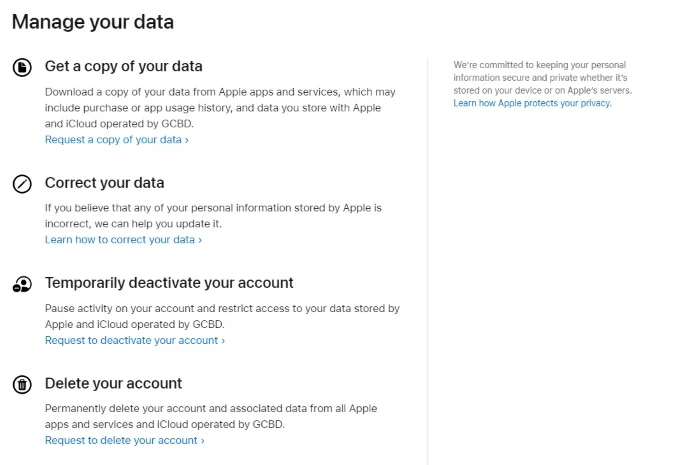Click the 'Permanently delete your account' description
The width and height of the screenshot is (680, 465).
pyautogui.click(x=211, y=416)
